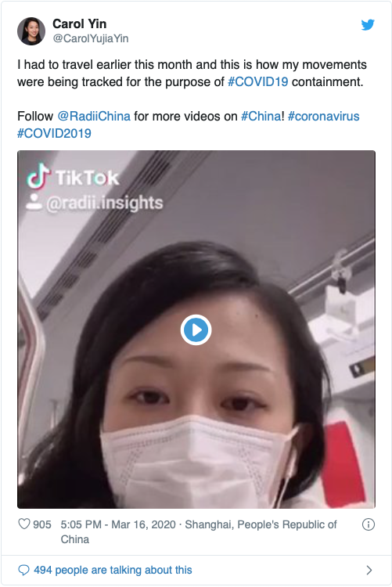This screenshot has height=587, width=392.
Task: Open Carol Yin's profile avatar
Action: click(x=31, y=31)
